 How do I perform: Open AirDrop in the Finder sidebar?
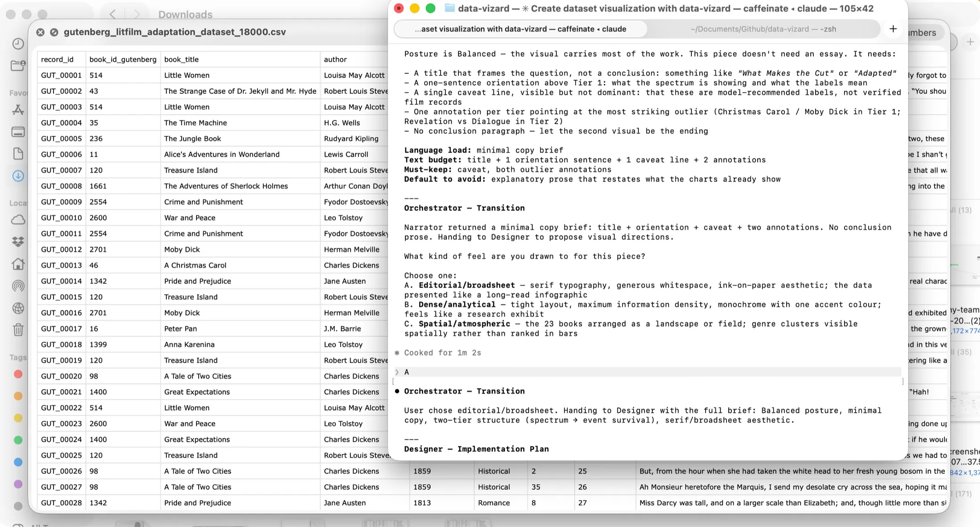[18, 286]
